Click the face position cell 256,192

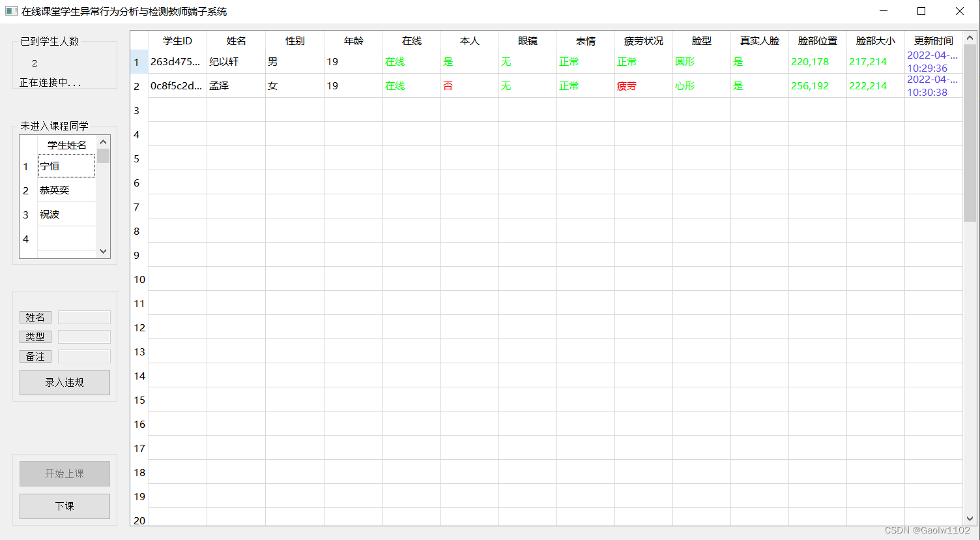coord(818,86)
